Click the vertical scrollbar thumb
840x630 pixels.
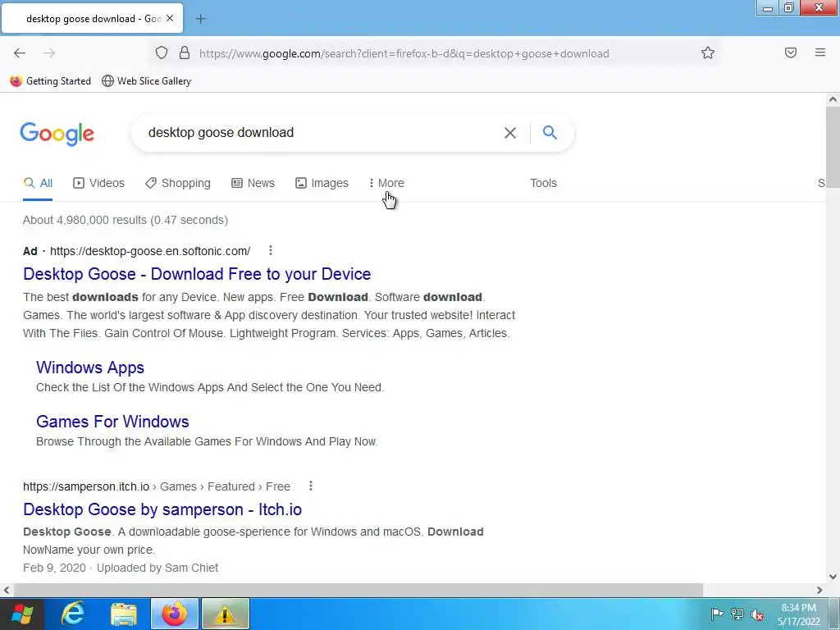click(833, 147)
